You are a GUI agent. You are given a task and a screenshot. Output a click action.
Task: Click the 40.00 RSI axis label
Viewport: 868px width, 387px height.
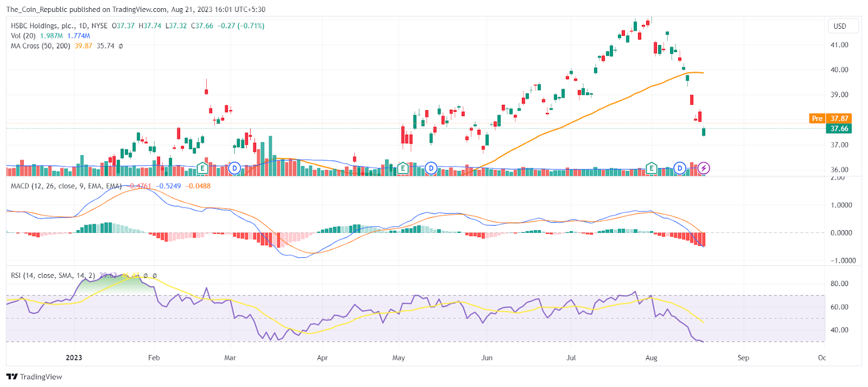[x=839, y=330]
